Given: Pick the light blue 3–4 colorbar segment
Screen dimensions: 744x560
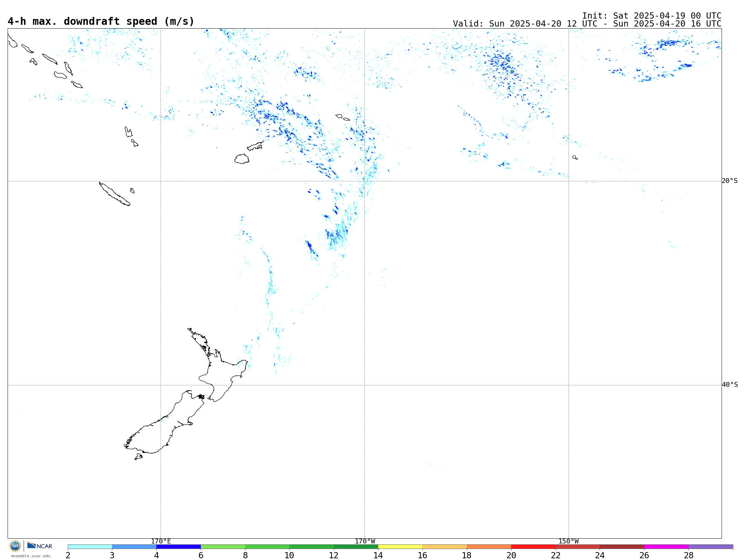Looking at the screenshot, I should tap(134, 547).
